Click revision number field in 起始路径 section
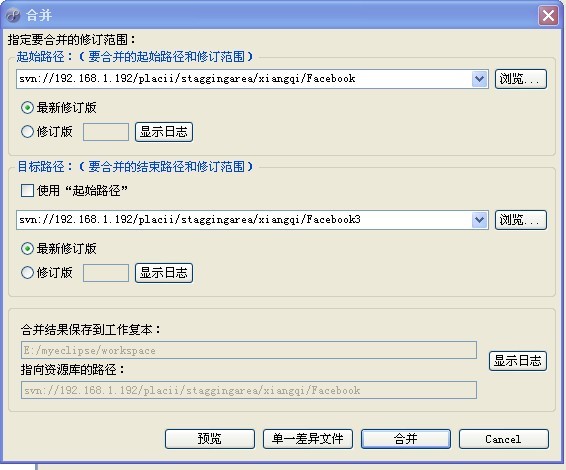 [x=106, y=132]
